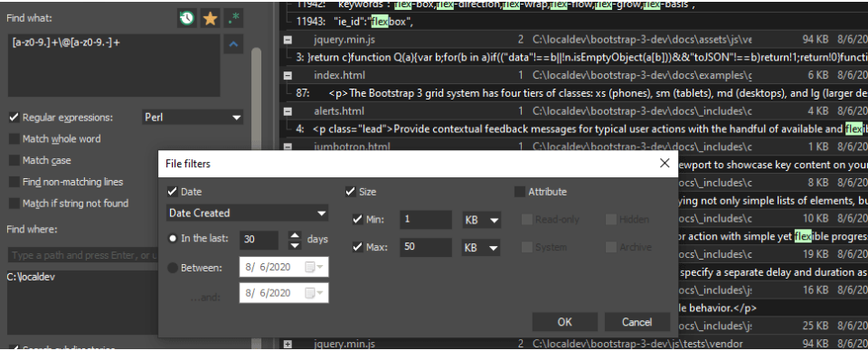This screenshot has width=868, height=351.
Task: Collapse alerts.html result group
Action: 288,111
